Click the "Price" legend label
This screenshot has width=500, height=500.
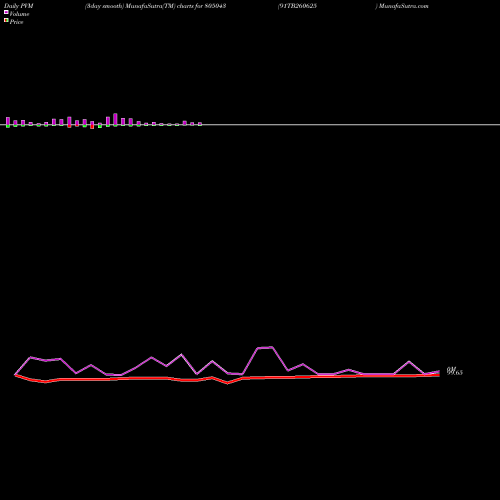[16, 22]
